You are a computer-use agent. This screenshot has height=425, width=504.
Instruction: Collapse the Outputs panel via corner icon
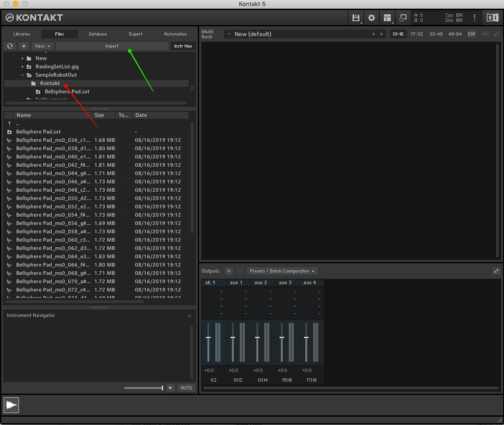coord(496,271)
